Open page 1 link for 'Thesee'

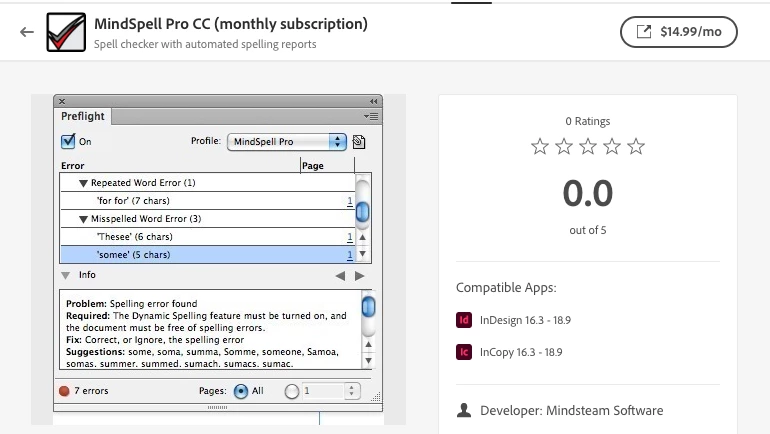coord(350,237)
